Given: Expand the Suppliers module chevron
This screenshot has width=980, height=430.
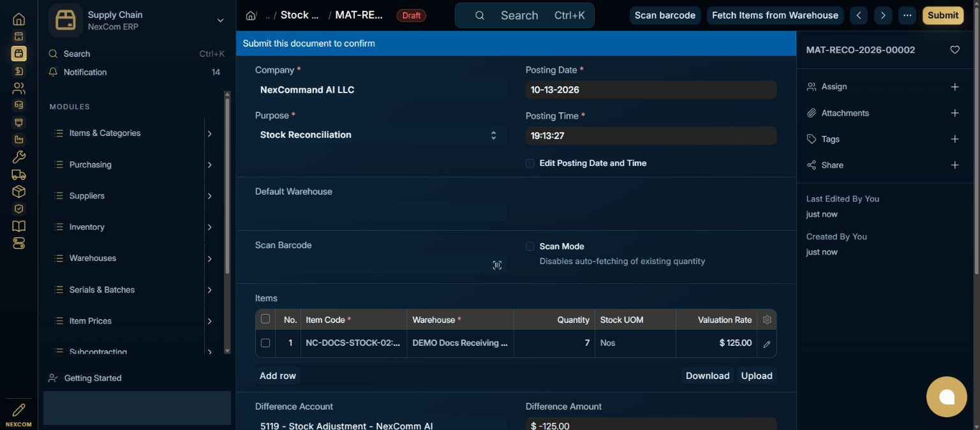Looking at the screenshot, I should pyautogui.click(x=209, y=196).
